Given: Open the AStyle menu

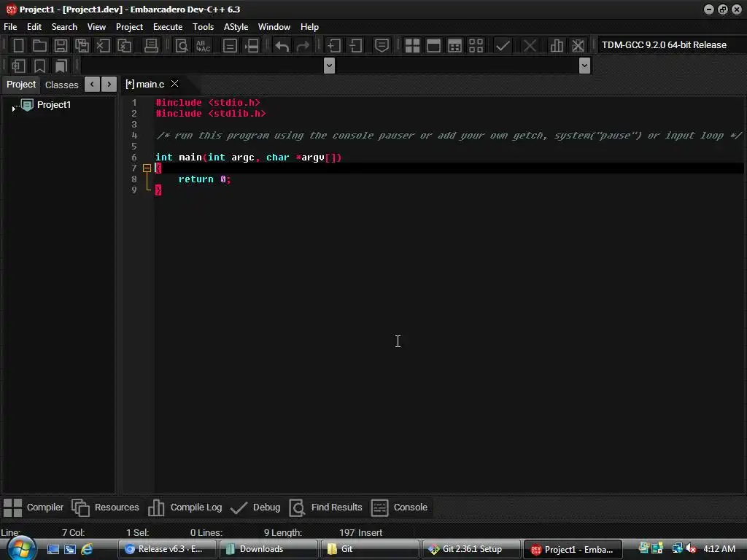Looking at the screenshot, I should [x=236, y=27].
